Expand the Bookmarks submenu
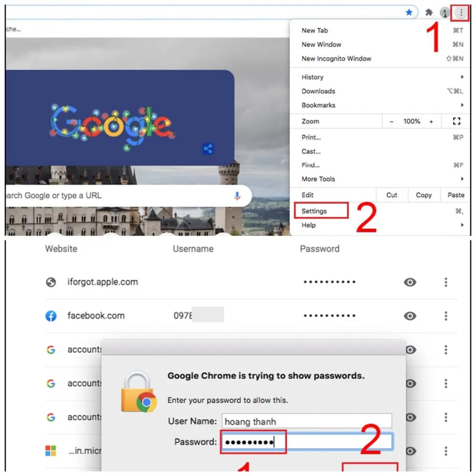The width and height of the screenshot is (476, 476). [319, 105]
